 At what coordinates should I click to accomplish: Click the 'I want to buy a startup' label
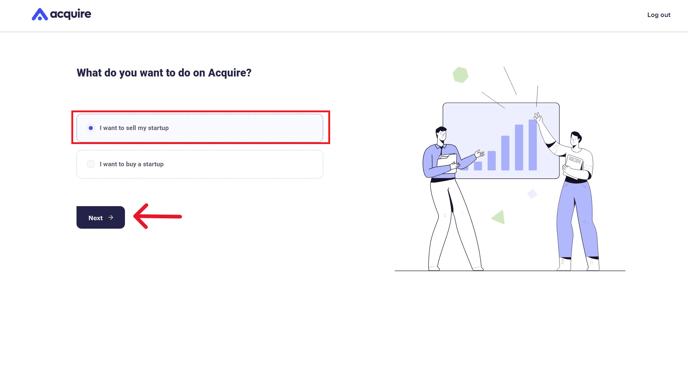coord(132,164)
